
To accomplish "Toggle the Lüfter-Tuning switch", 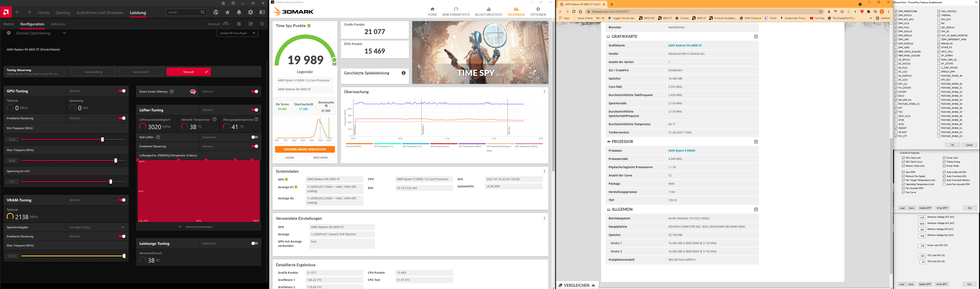I will point(255,110).
